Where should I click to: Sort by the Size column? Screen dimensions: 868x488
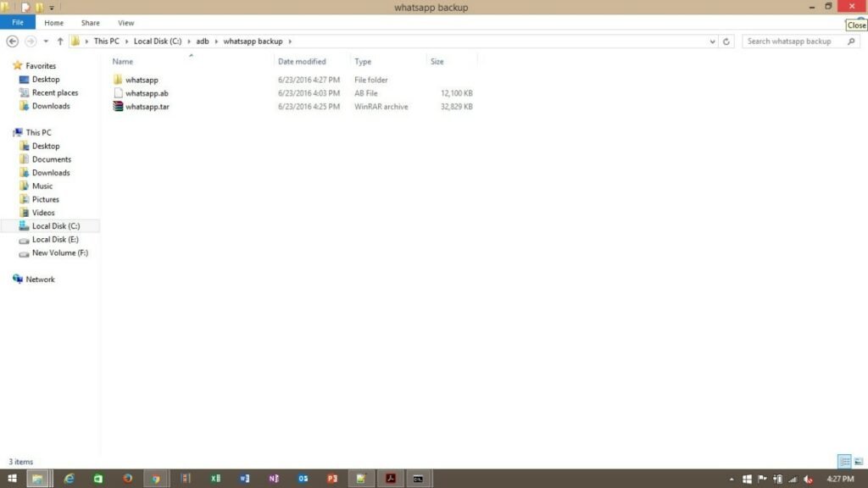click(437, 61)
